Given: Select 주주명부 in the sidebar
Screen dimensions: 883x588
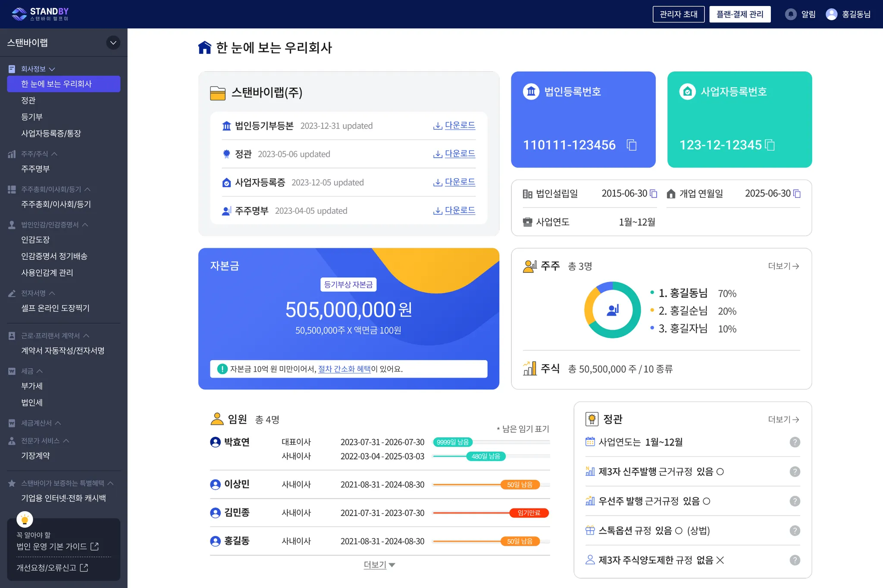Looking at the screenshot, I should click(x=35, y=169).
